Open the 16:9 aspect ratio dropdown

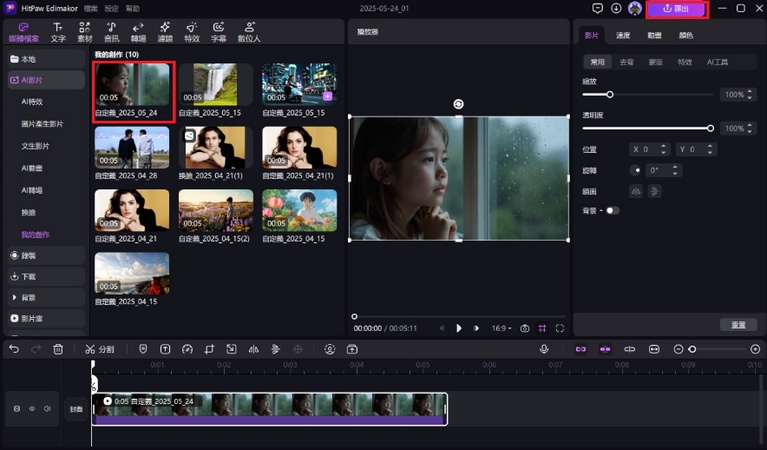coord(502,328)
